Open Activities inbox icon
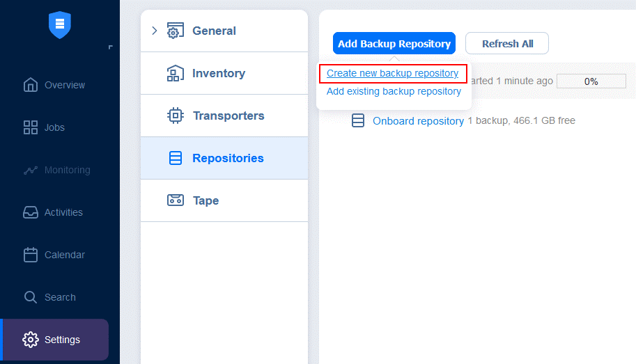 pos(31,212)
